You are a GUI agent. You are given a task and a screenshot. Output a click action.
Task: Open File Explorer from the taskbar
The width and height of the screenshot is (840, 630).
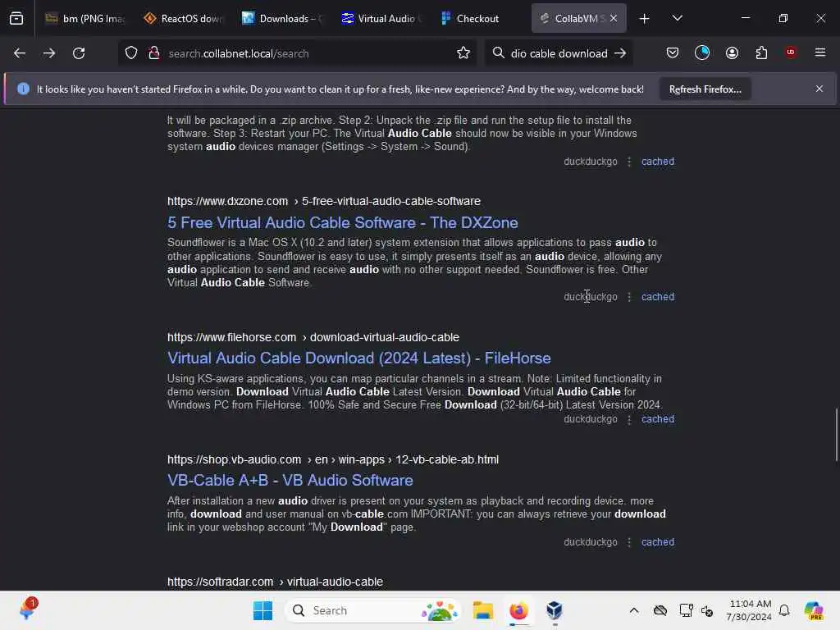pyautogui.click(x=482, y=610)
